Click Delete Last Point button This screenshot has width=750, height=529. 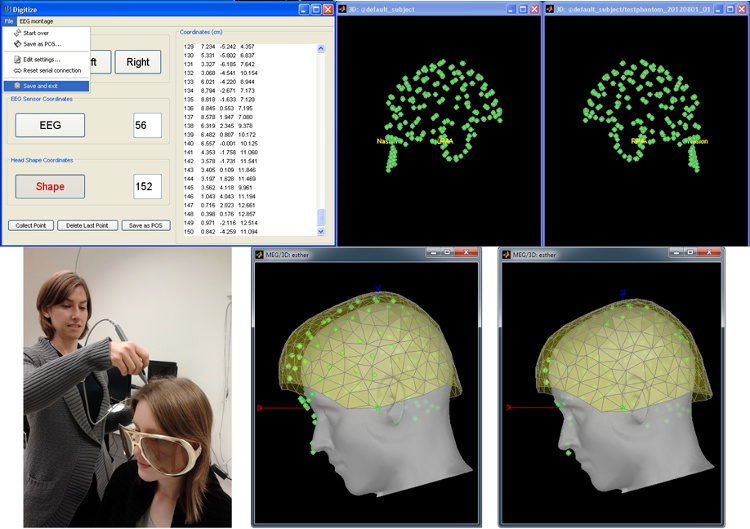pyautogui.click(x=87, y=225)
